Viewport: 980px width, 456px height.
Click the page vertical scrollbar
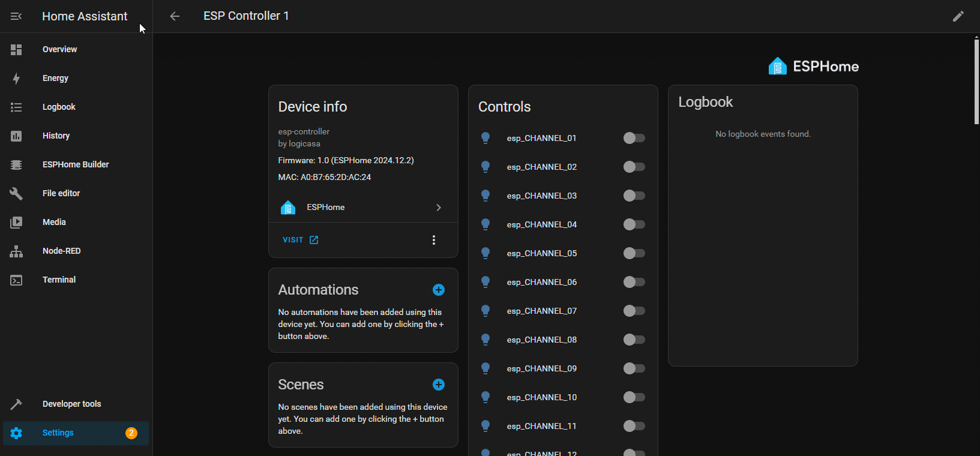coord(976,81)
